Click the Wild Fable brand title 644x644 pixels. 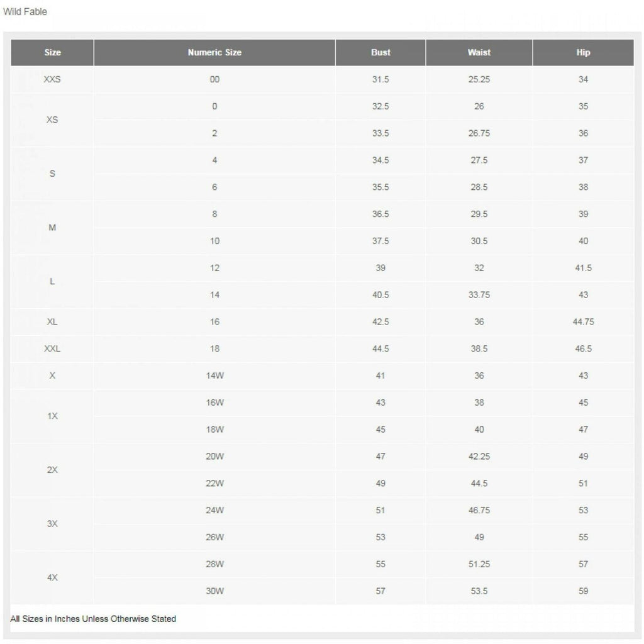coord(25,11)
